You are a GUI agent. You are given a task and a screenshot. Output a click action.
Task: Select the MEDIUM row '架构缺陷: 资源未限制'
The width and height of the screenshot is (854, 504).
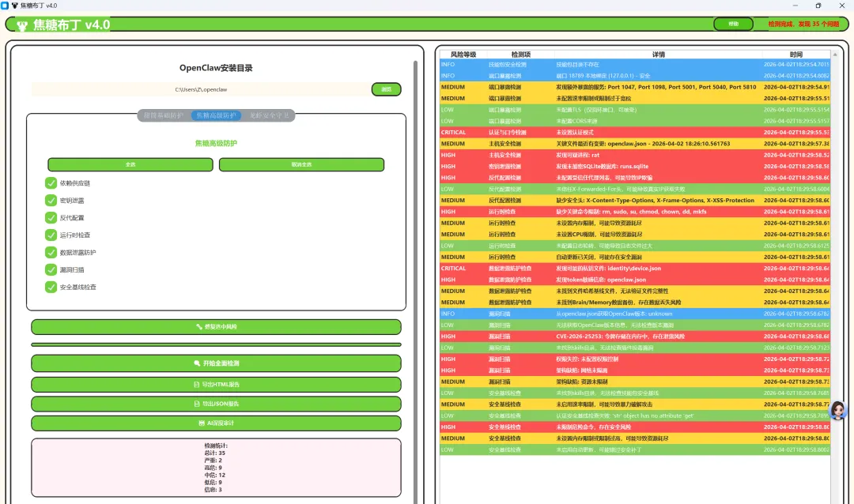[x=635, y=382]
